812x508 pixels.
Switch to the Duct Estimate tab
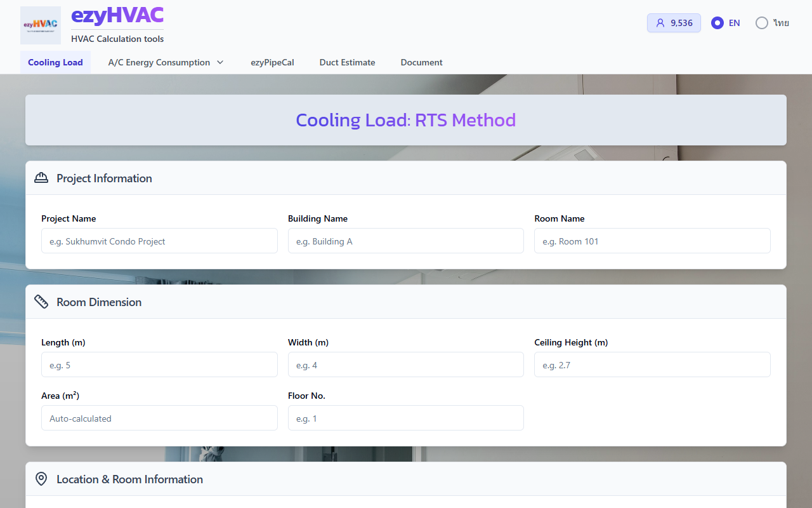click(x=347, y=62)
